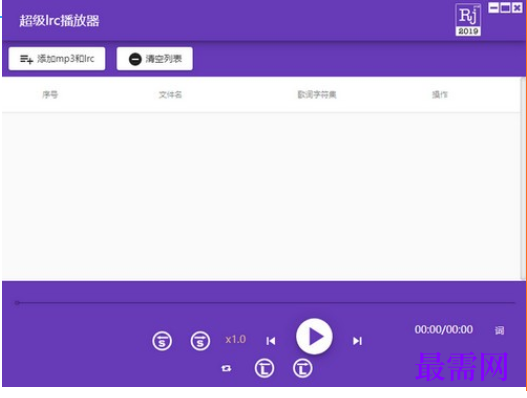Image resolution: width=527 pixels, height=398 pixels.
Task: Click the playback progress slider handle
Action: 17,303
